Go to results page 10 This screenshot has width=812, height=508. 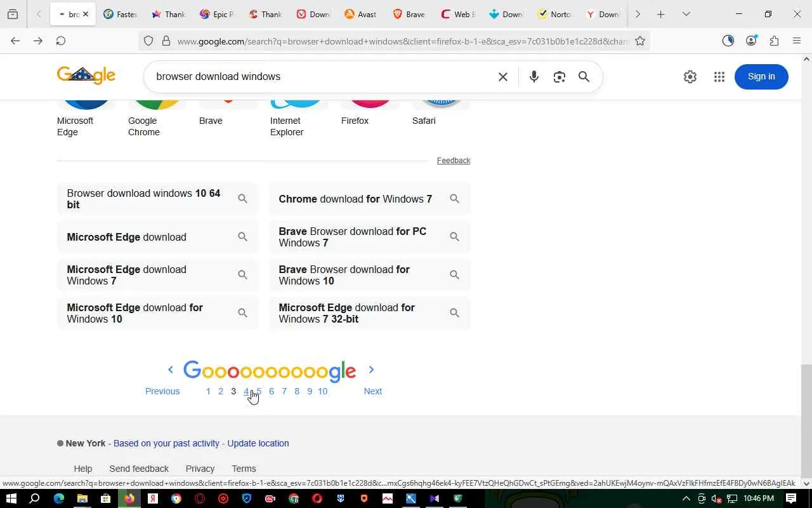tap(322, 391)
